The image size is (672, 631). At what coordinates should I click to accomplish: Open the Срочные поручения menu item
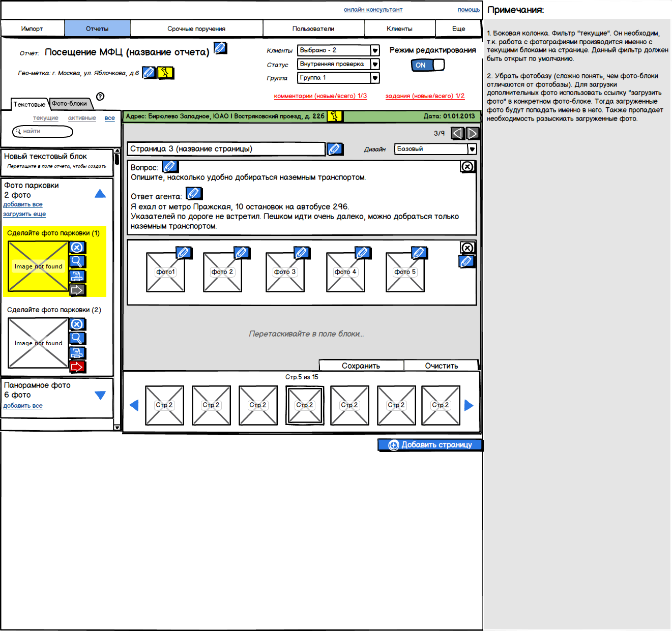tap(196, 29)
